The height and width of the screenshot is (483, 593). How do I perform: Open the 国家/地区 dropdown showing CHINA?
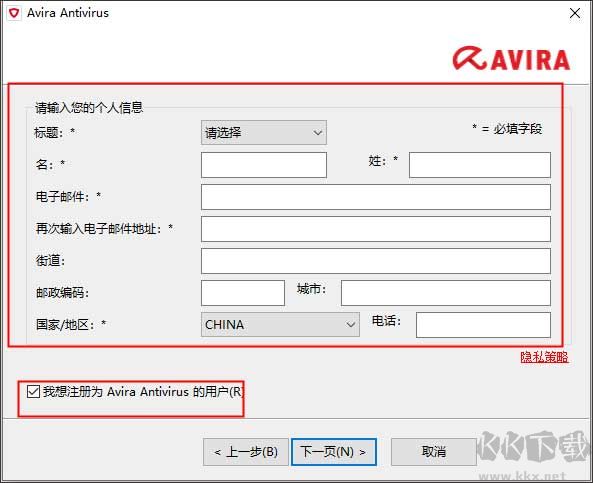(x=280, y=325)
